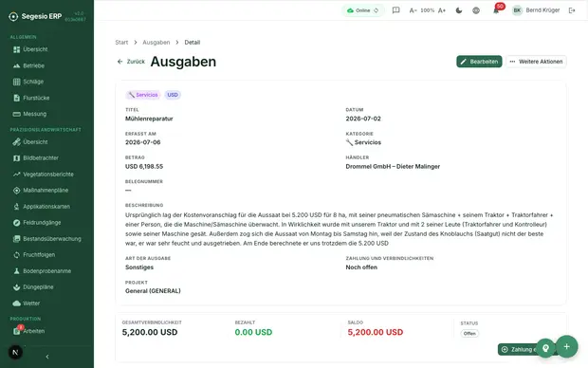Open Düngepläne in the sidebar
The width and height of the screenshot is (588, 368).
[x=38, y=287]
